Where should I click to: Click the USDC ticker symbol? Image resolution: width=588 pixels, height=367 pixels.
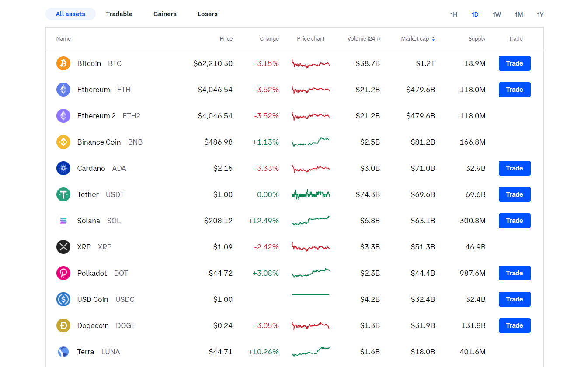click(x=125, y=299)
